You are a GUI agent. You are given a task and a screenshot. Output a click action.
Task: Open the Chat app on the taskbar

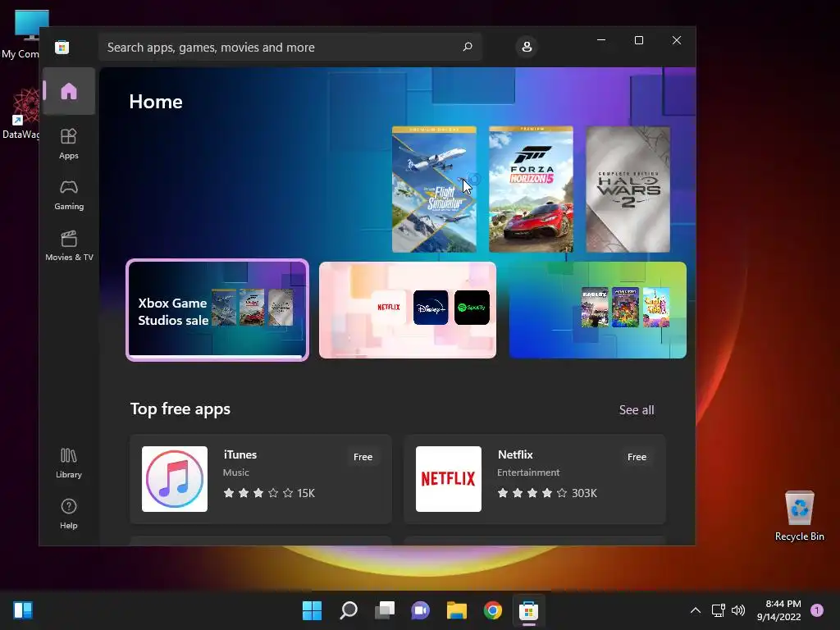(421, 610)
